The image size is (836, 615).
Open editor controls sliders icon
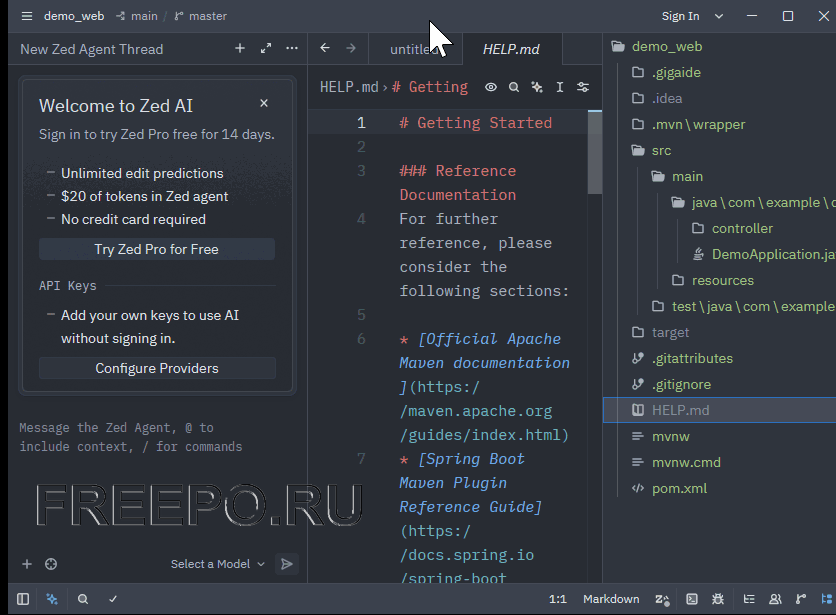pyautogui.click(x=583, y=87)
